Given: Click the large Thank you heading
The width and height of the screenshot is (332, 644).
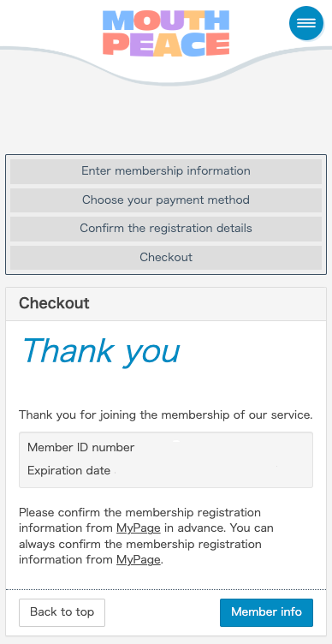Looking at the screenshot, I should [x=101, y=352].
